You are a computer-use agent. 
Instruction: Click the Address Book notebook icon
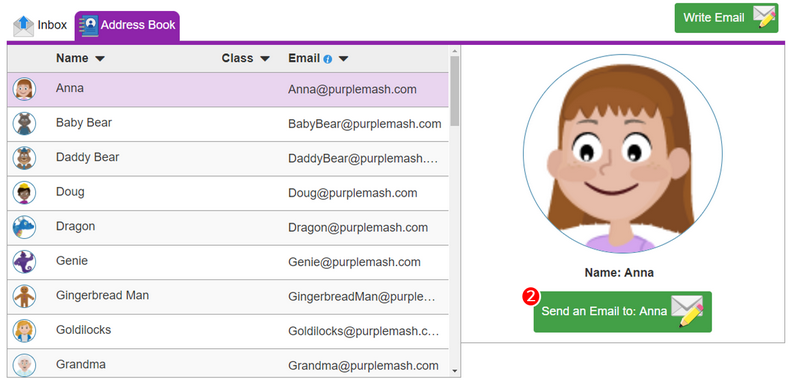point(90,25)
